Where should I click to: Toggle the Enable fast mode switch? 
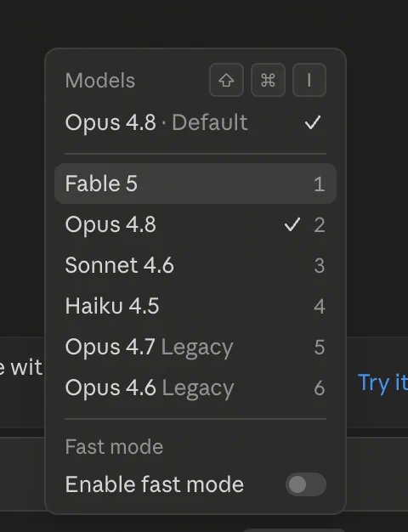(306, 484)
